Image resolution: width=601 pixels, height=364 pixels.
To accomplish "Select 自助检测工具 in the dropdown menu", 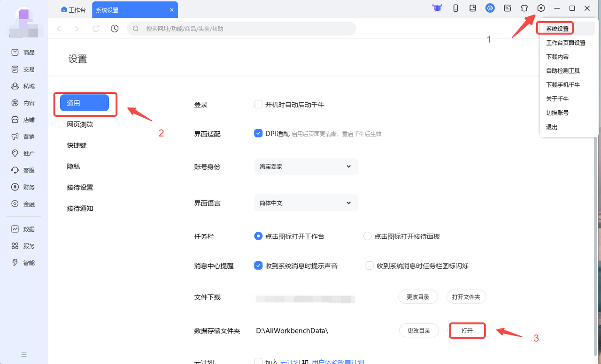I will pos(563,71).
